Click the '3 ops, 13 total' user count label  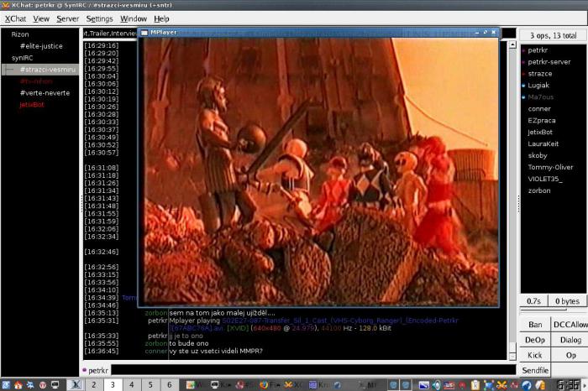[x=553, y=35]
